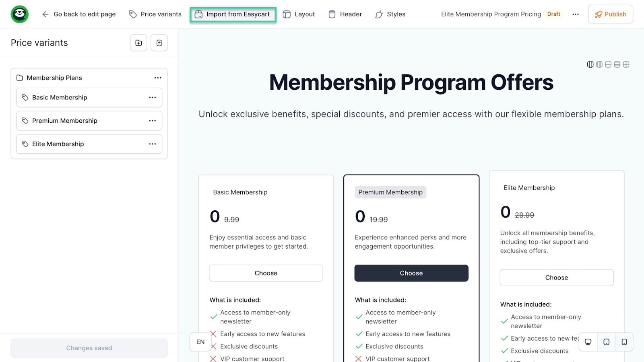The width and height of the screenshot is (644, 362).
Task: Click the sloth logo icon
Action: [x=19, y=14]
